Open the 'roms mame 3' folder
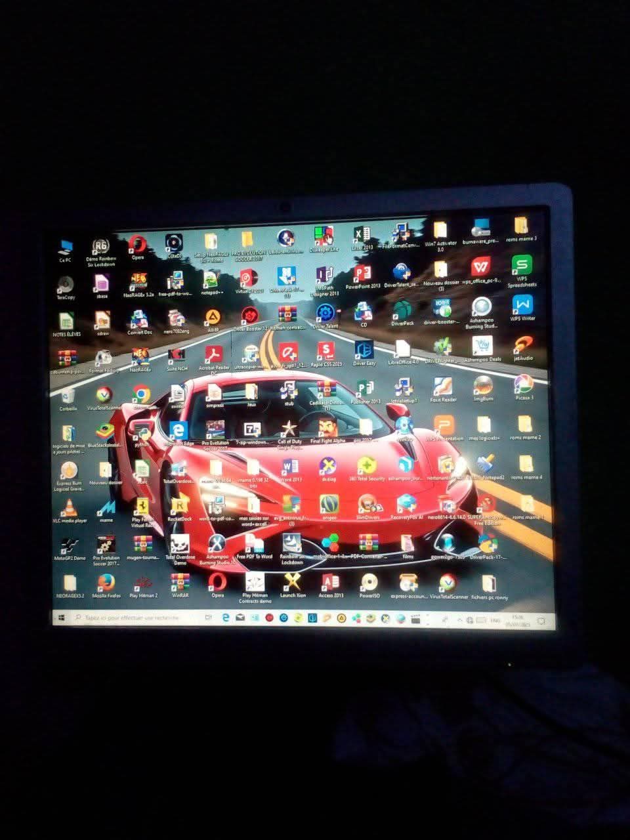The width and height of the screenshot is (630, 840). [522, 226]
